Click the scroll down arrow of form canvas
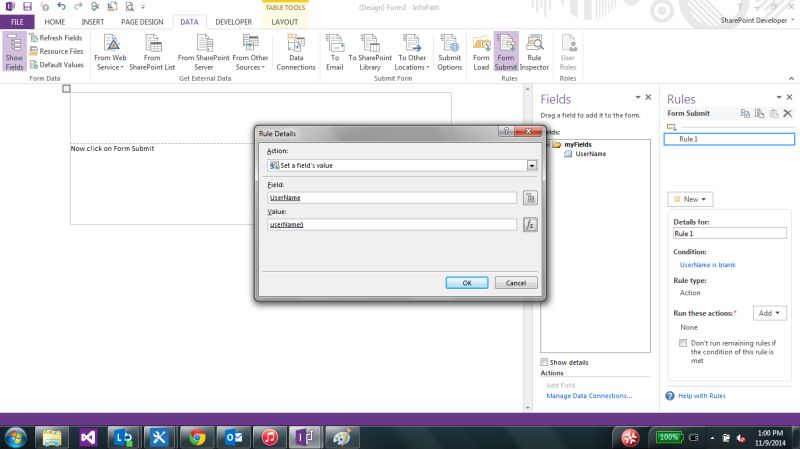 (x=528, y=408)
